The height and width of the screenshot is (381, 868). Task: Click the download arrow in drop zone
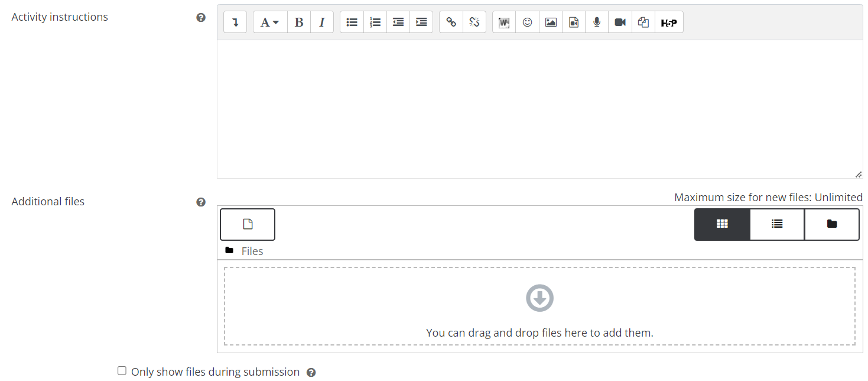pyautogui.click(x=539, y=298)
